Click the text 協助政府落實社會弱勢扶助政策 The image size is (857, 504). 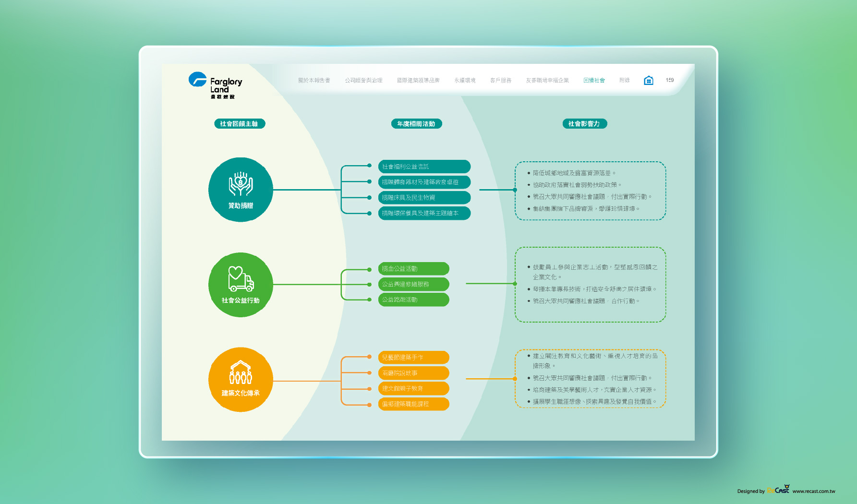[x=575, y=185]
